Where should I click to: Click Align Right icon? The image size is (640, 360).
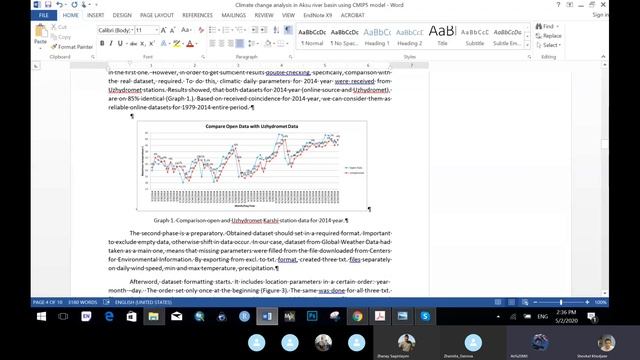tap(231, 43)
